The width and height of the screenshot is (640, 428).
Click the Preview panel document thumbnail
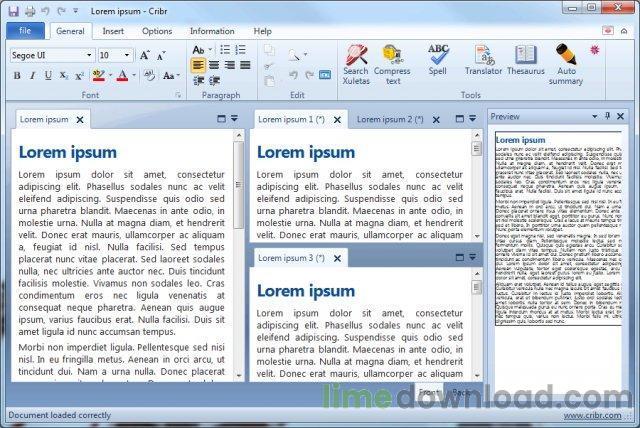tap(558, 228)
